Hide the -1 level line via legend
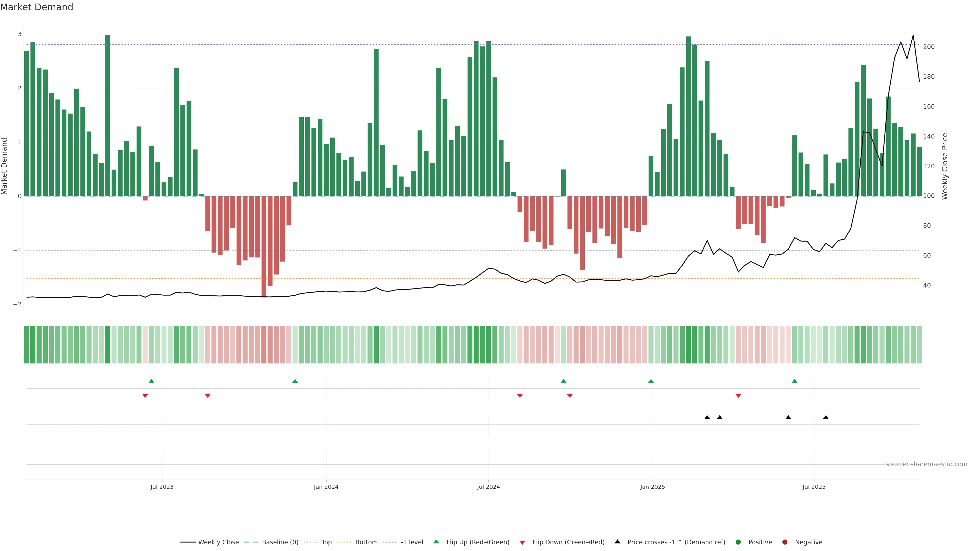 coord(412,542)
